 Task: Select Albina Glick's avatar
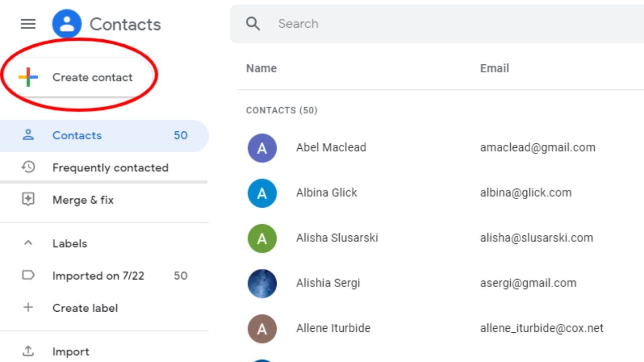(262, 193)
